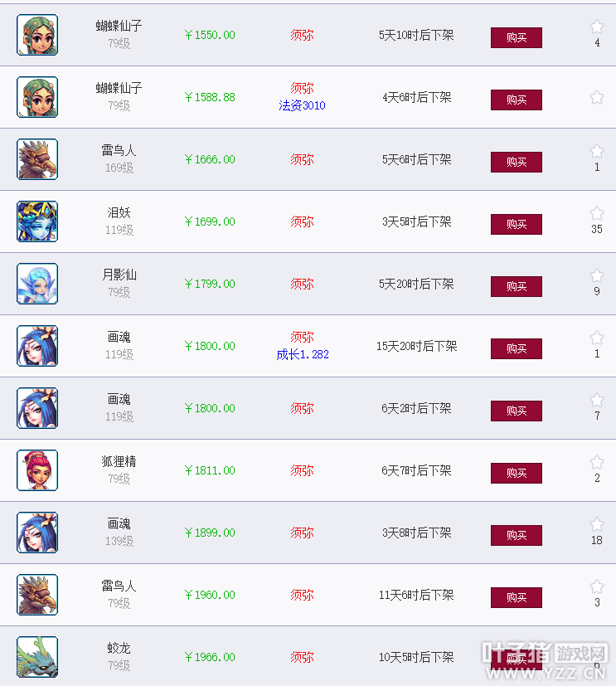Screen dimensions: 616x686
Task: Click 购买 on the ￥1960.00 雷鸟人
Action: [x=517, y=597]
